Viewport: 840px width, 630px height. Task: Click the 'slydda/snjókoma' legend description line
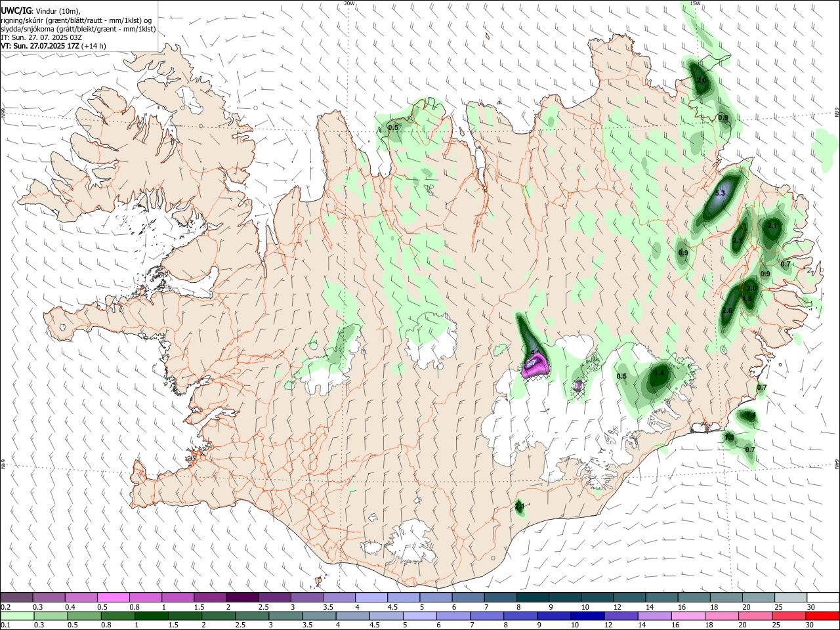(79, 29)
